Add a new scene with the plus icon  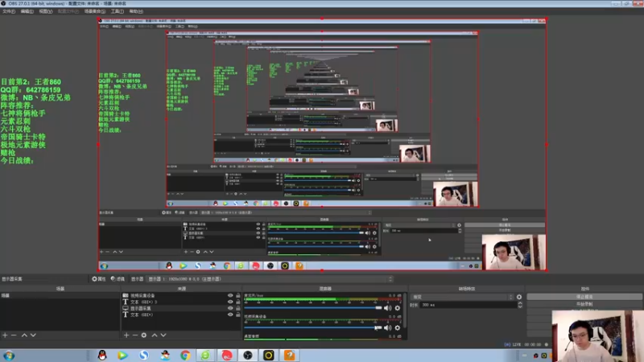(x=5, y=335)
